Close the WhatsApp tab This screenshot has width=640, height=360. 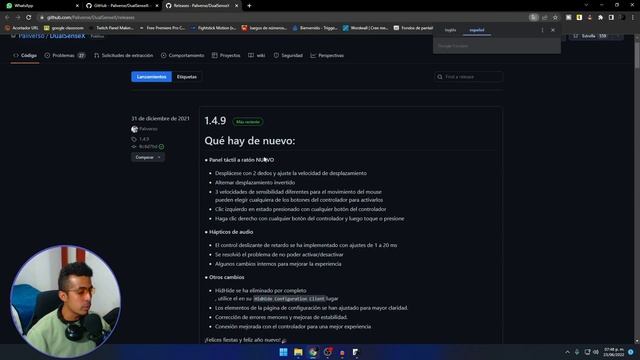pyautogui.click(x=77, y=6)
